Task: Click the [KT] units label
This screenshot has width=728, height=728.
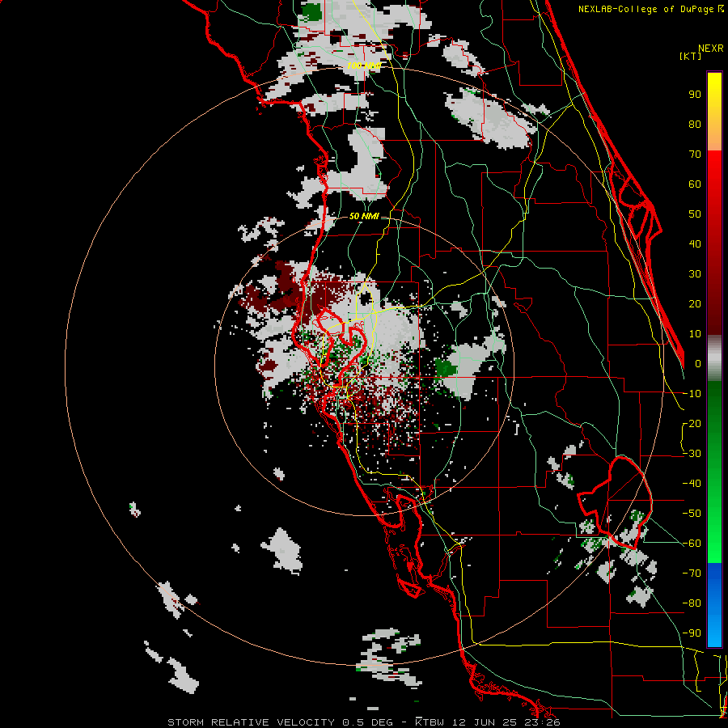Action: click(x=690, y=56)
